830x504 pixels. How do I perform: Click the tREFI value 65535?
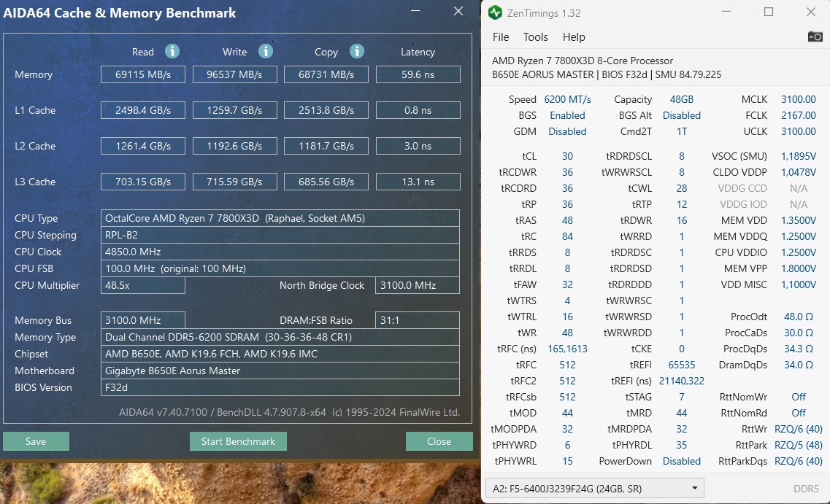(x=682, y=365)
